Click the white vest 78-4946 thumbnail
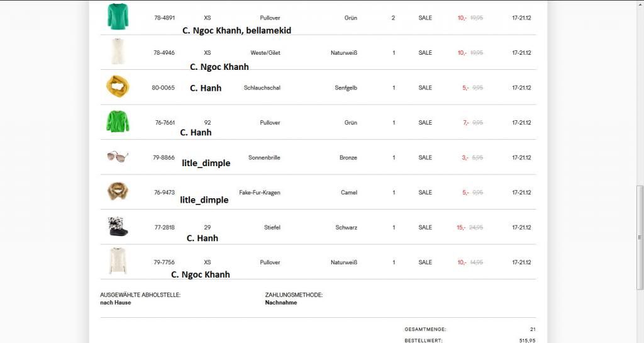 click(x=118, y=52)
